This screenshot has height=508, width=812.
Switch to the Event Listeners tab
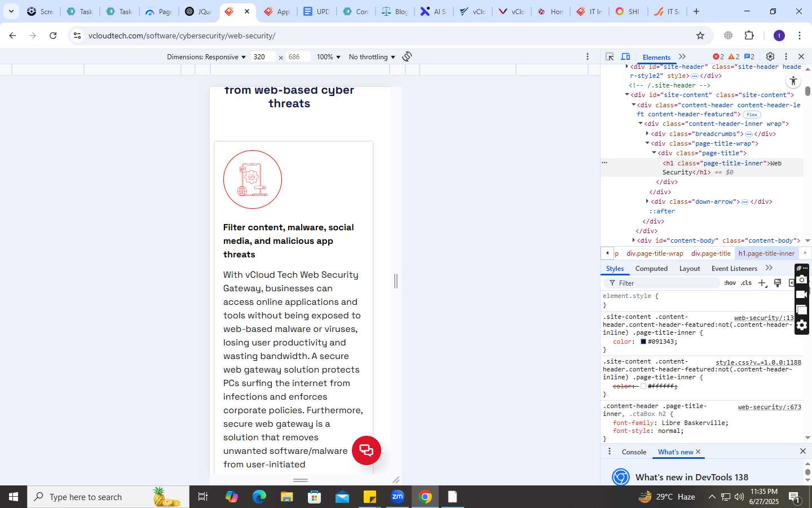click(x=734, y=269)
